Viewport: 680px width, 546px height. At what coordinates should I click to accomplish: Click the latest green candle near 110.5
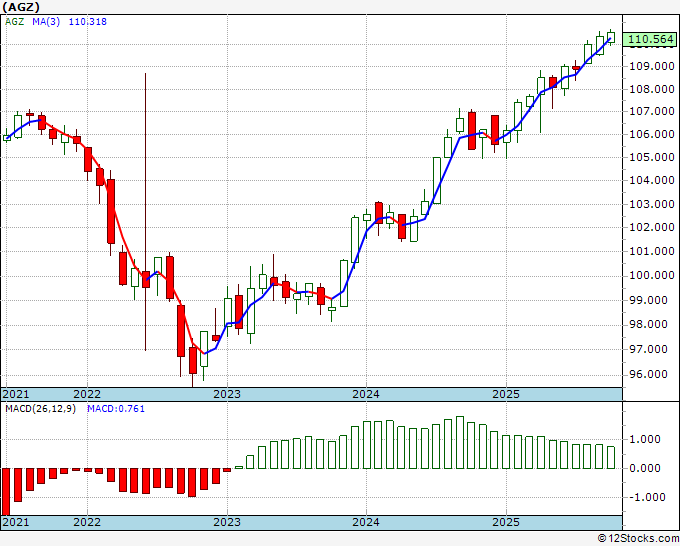[x=611, y=37]
